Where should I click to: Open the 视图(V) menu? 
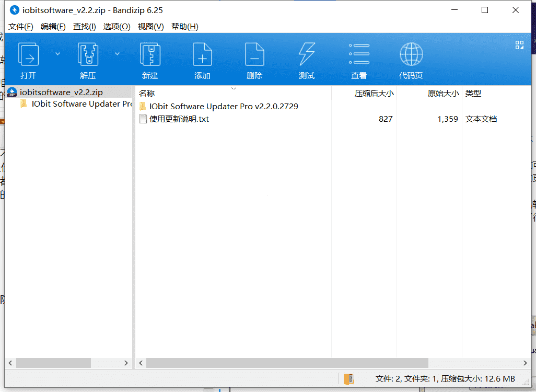(x=150, y=27)
